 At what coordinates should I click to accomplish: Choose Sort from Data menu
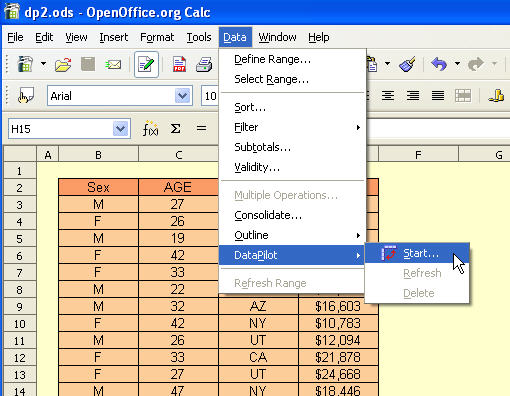click(x=292, y=107)
